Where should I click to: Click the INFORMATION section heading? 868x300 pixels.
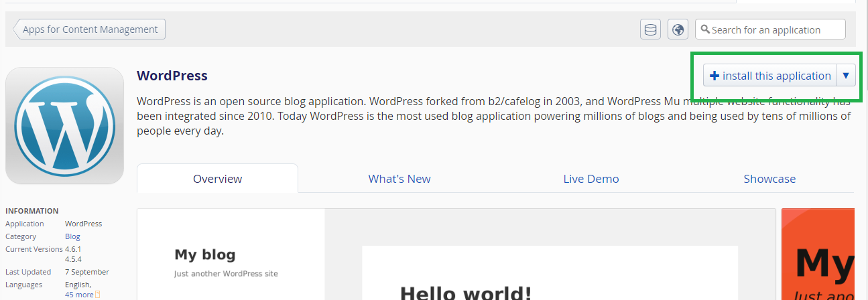(x=32, y=210)
